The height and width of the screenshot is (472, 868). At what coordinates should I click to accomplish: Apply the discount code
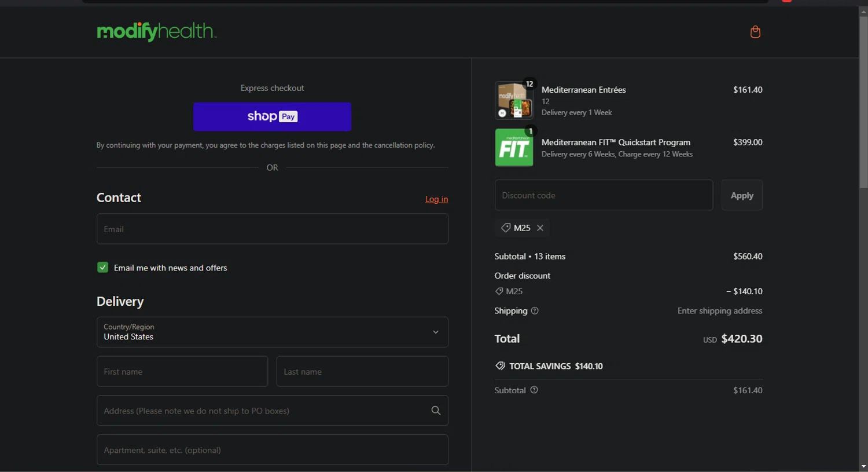pos(742,195)
